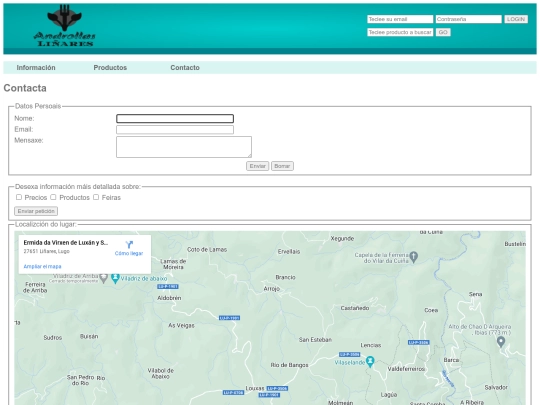The height and width of the screenshot is (405, 540).
Task: Open the Productos menu item
Action: [110, 68]
